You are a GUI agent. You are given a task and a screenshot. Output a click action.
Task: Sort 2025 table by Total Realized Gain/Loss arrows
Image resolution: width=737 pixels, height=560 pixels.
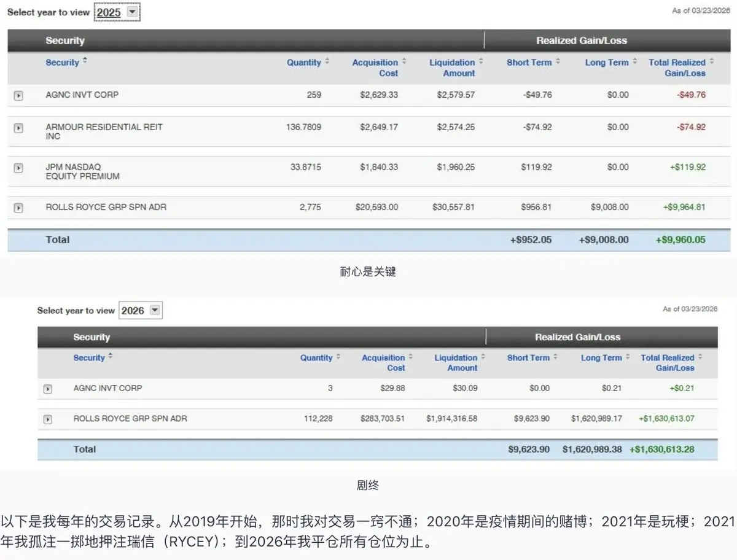point(712,61)
